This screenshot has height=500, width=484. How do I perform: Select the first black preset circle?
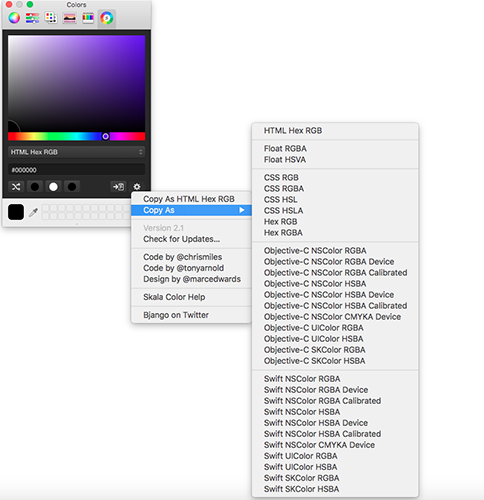coord(35,187)
